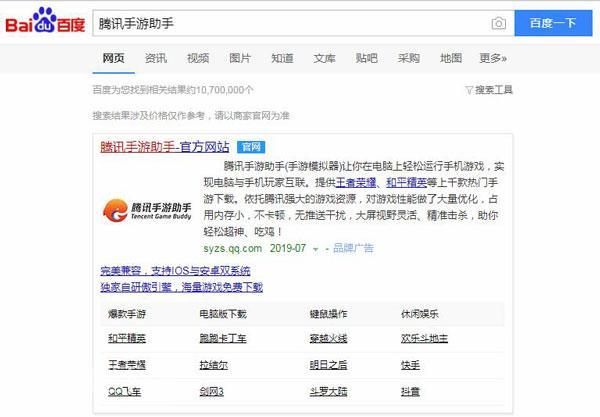Click the 爆款手游 column header
This screenshot has width=600, height=417.
(x=127, y=314)
